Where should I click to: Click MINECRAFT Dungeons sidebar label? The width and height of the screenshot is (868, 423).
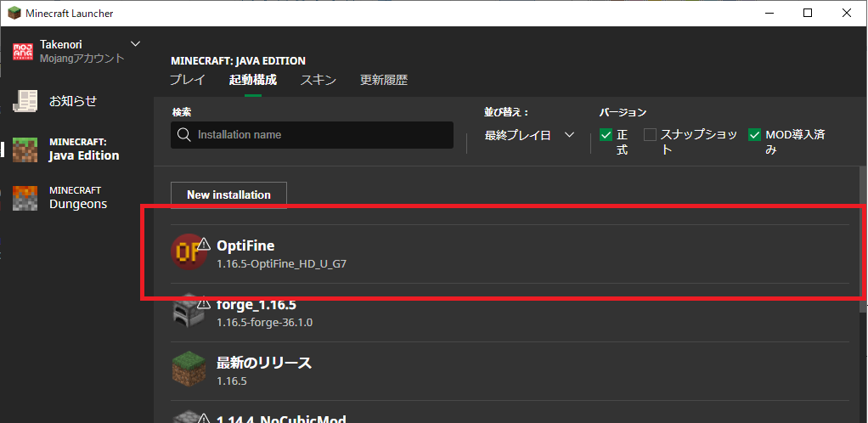(78, 198)
